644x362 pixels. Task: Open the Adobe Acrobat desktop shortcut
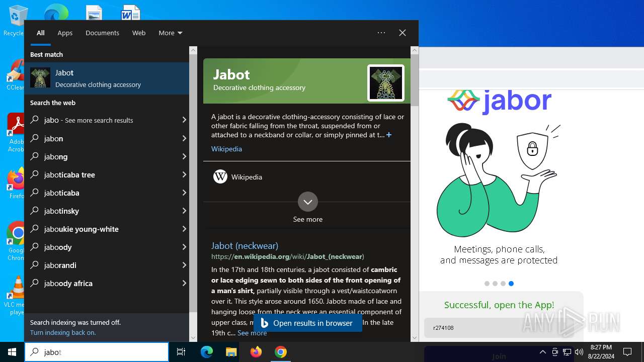[x=16, y=133]
